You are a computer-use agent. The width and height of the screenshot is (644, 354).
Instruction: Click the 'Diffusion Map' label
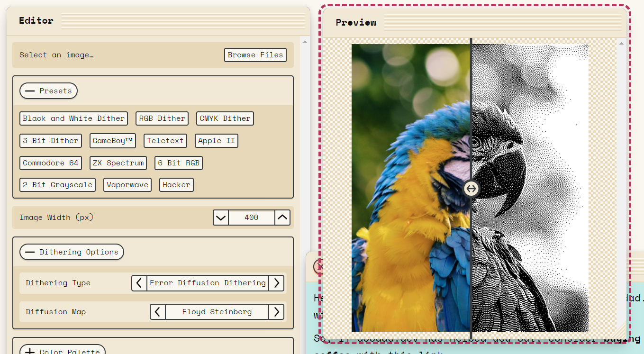pos(55,312)
